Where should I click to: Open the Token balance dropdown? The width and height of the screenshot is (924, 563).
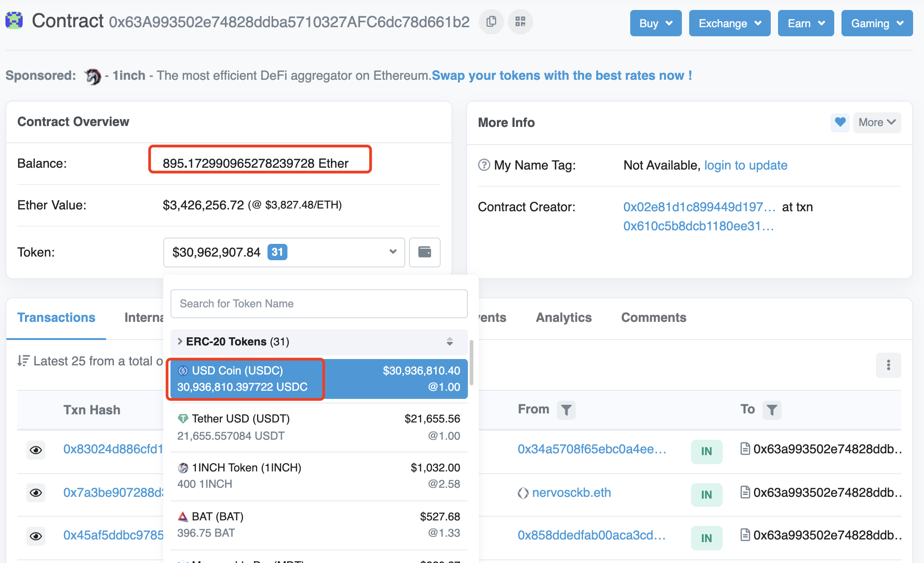click(284, 252)
